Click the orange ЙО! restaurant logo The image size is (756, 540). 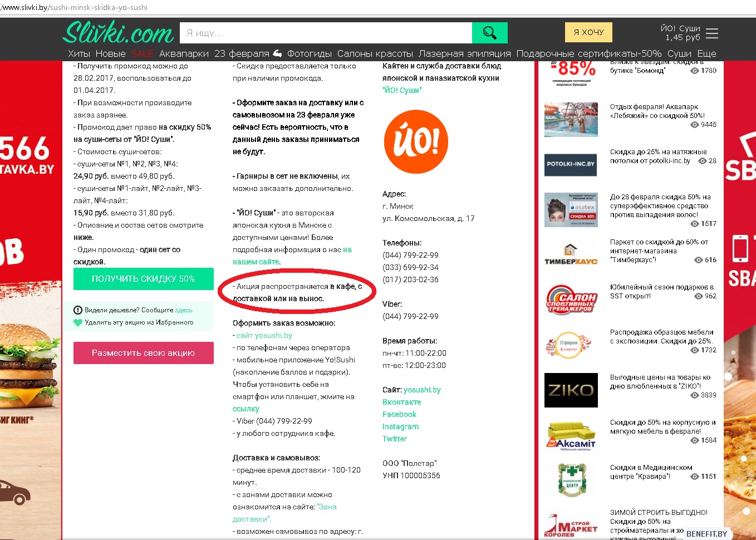tap(416, 141)
